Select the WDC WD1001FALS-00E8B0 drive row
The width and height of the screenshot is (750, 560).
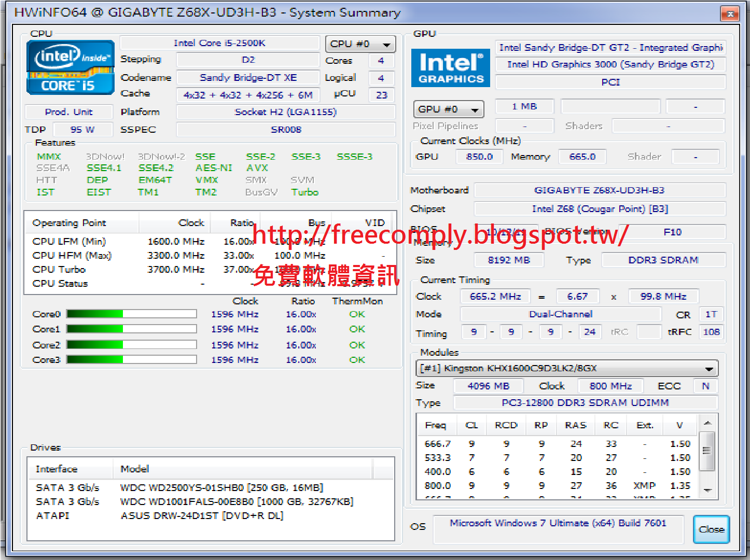click(x=211, y=501)
